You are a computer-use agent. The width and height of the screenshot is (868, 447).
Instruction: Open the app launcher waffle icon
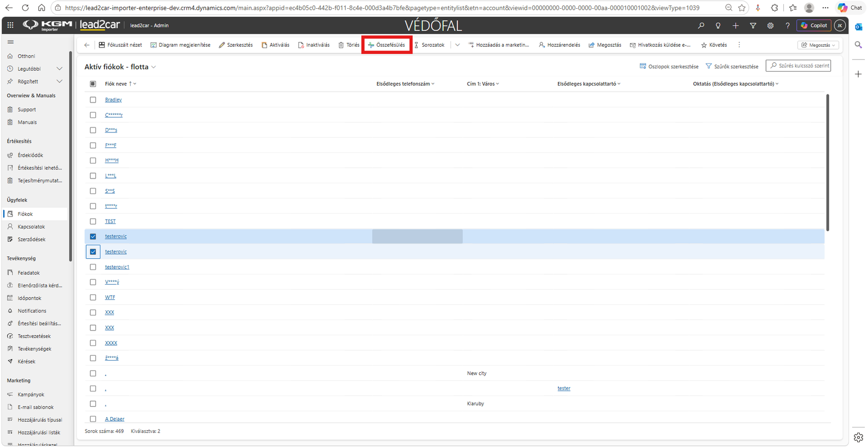coord(10,25)
